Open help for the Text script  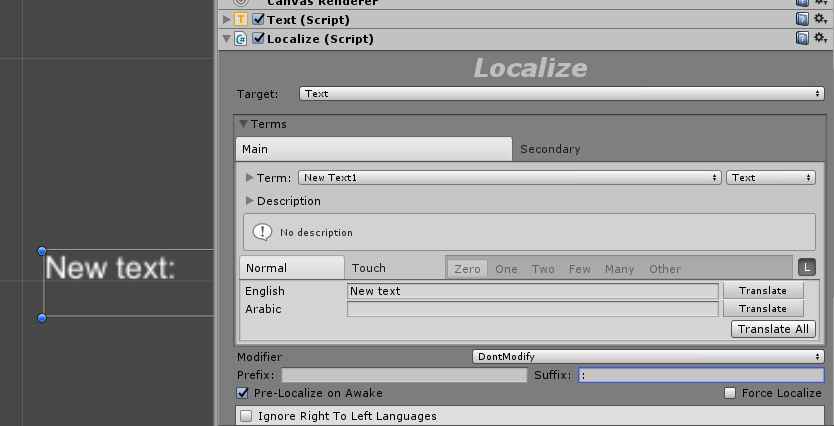pyautogui.click(x=802, y=19)
